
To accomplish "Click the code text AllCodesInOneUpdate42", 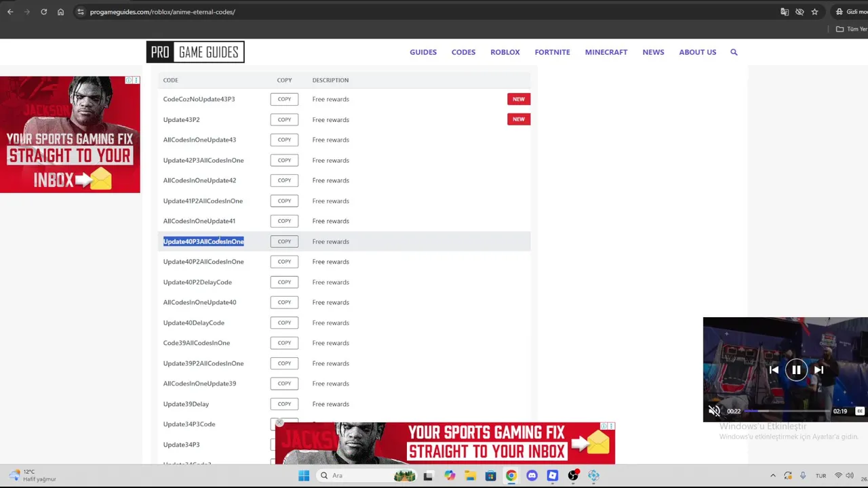I will (x=199, y=180).
